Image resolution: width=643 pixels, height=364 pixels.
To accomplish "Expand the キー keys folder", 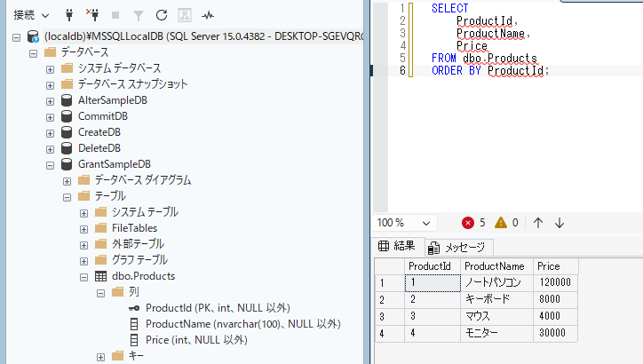I will point(101,358).
